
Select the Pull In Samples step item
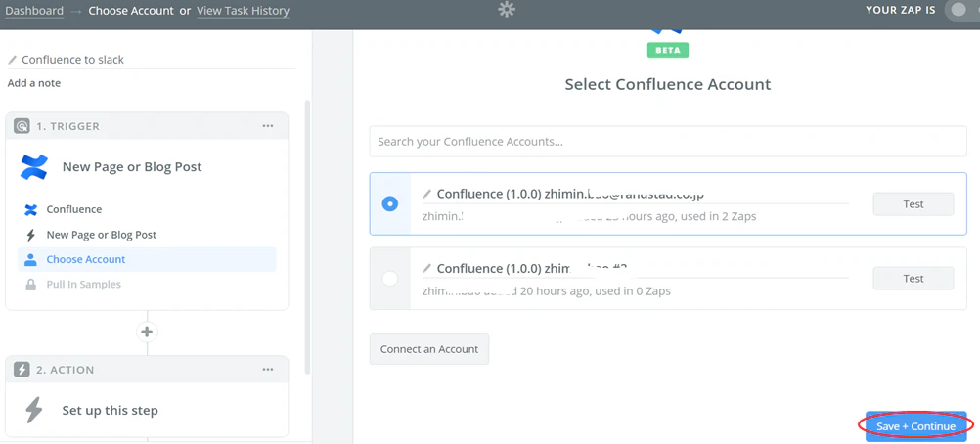tap(147, 285)
